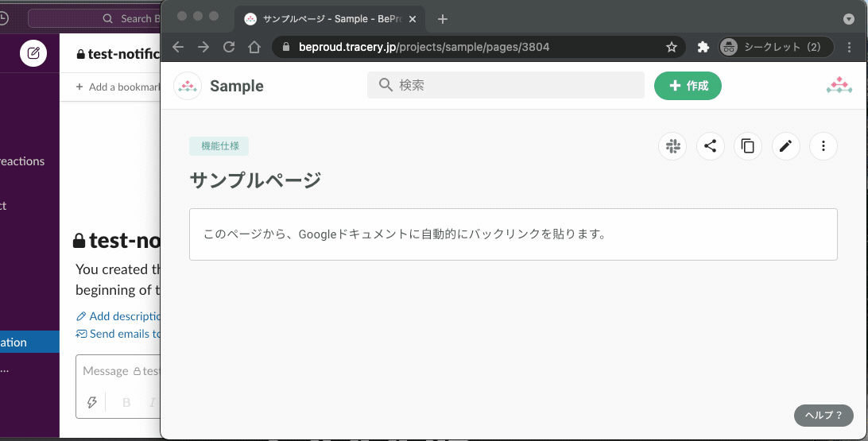Open Chrome tab search dropdown arrow
The image size is (868, 441).
[849, 19]
